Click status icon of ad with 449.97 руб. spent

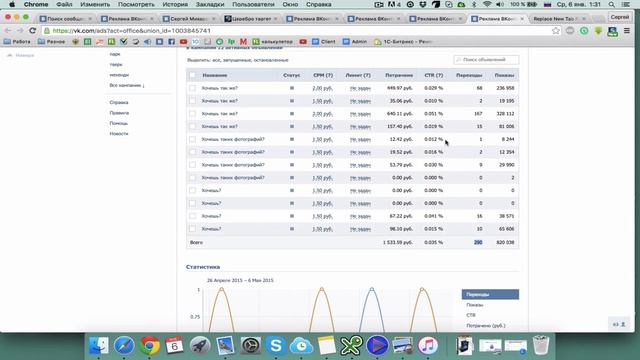tap(291, 88)
